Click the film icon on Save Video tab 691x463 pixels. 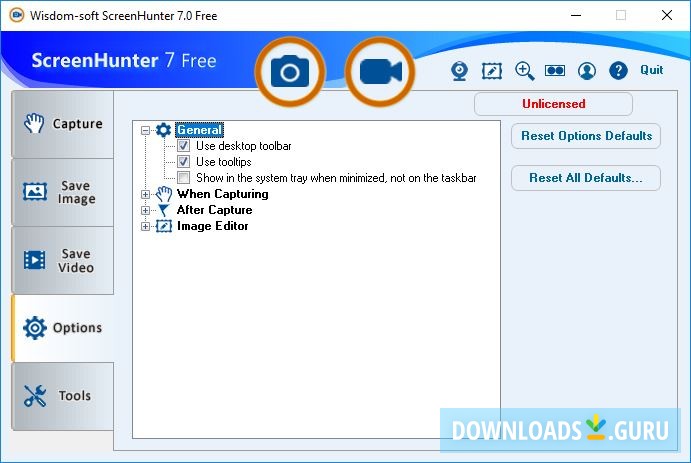[x=34, y=260]
